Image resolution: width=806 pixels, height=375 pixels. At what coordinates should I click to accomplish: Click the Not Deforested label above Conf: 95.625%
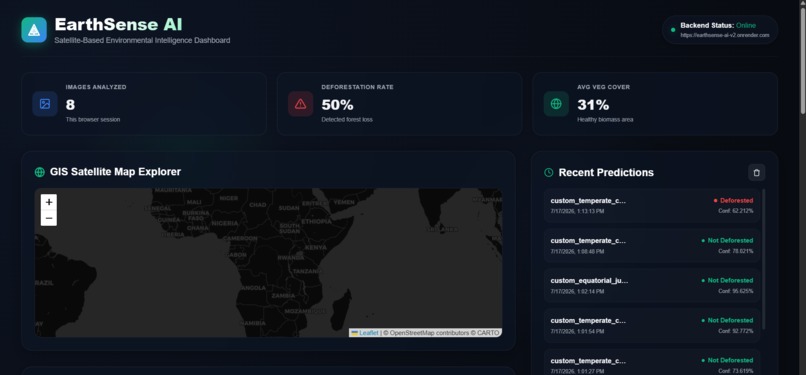730,280
